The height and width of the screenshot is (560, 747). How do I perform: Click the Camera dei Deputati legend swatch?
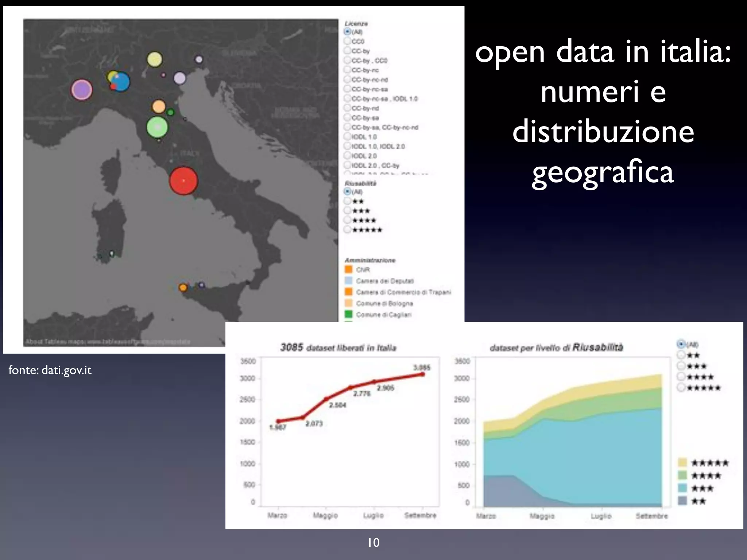tap(349, 280)
